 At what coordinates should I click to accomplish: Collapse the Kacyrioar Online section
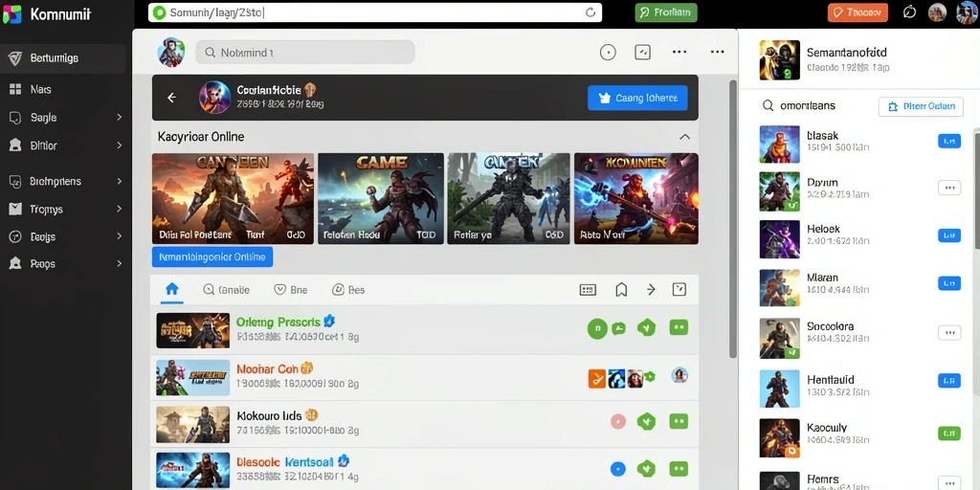[x=685, y=137]
